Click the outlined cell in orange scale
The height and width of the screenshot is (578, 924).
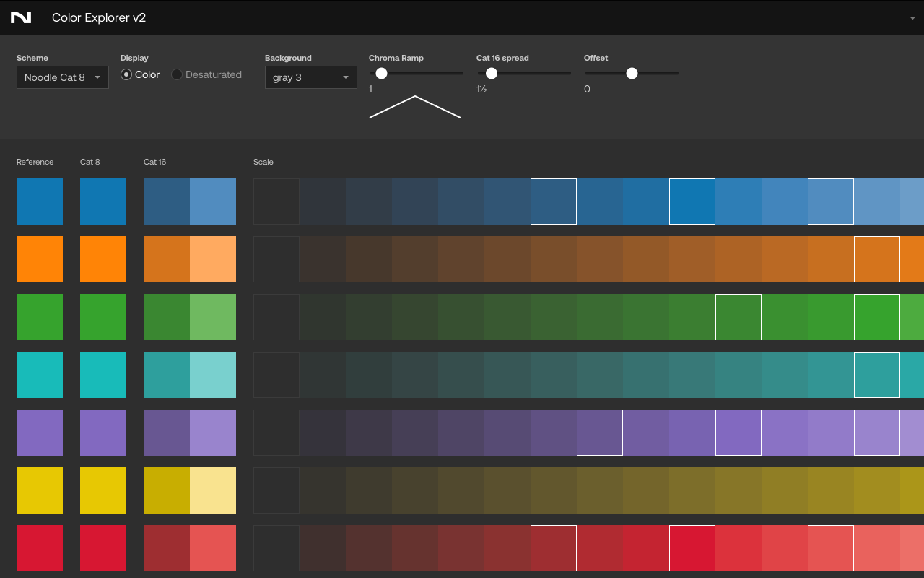tap(877, 259)
